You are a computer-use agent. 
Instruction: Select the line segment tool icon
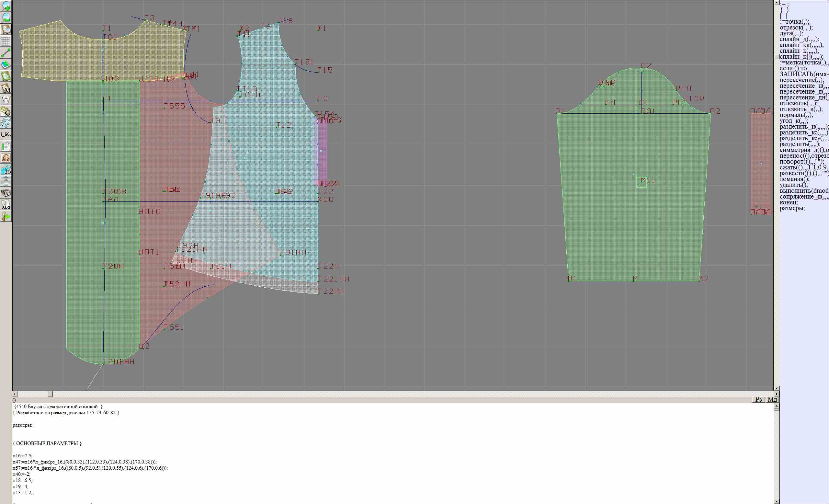(x=6, y=53)
